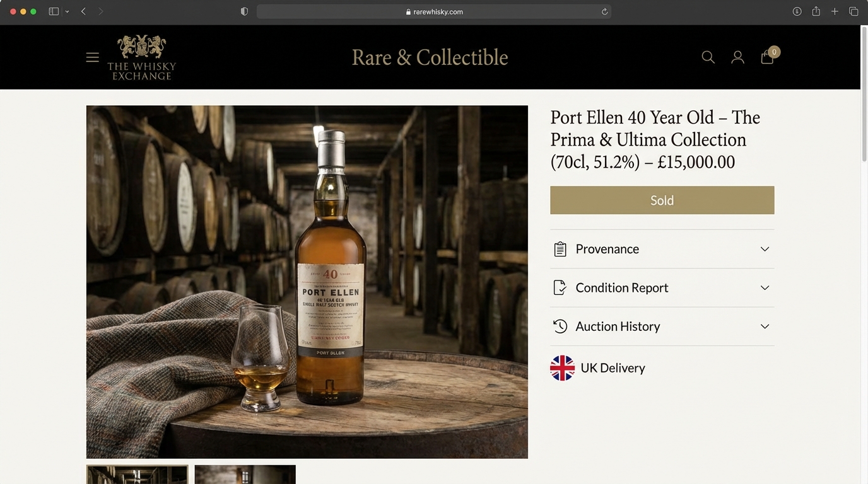Viewport: 868px width, 484px height.
Task: Click the Auction History clock icon
Action: click(560, 326)
